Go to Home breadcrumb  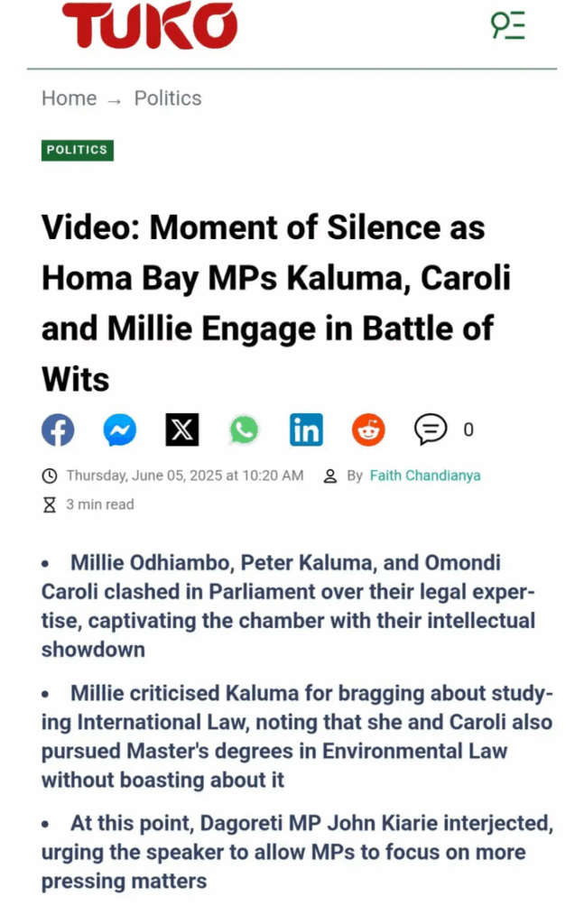tap(69, 97)
